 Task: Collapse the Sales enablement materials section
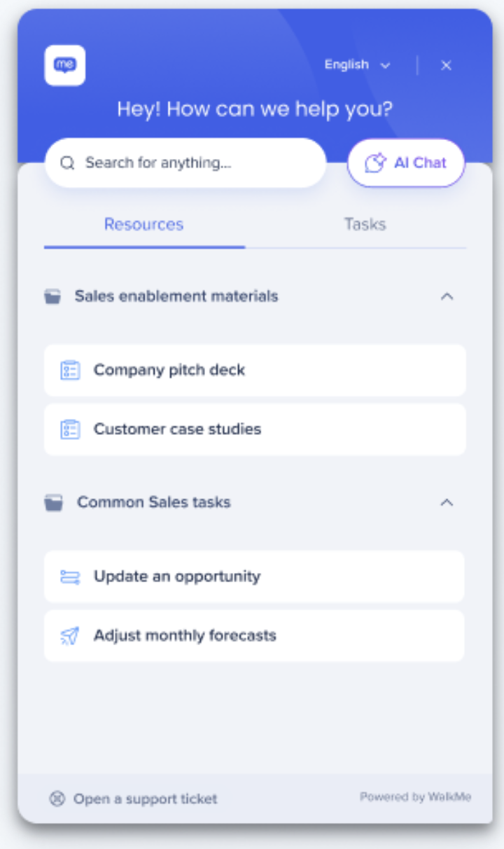pyautogui.click(x=447, y=296)
